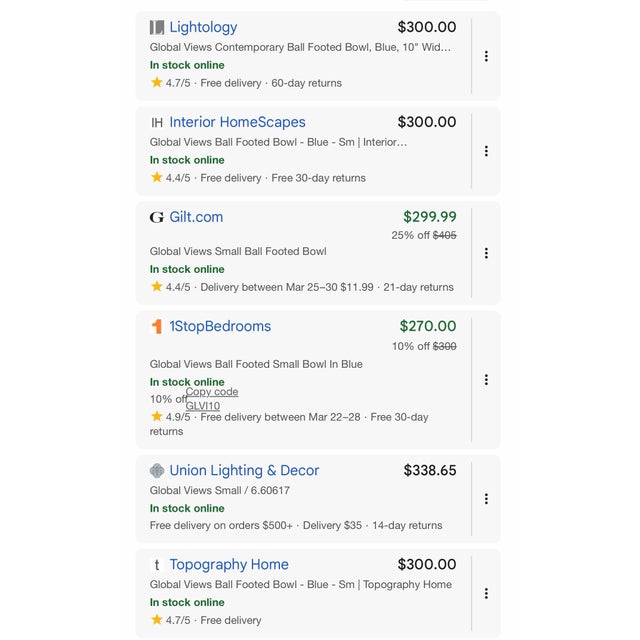Open the three-dot menu for Lightology listing
This screenshot has width=640, height=640.
[486, 56]
